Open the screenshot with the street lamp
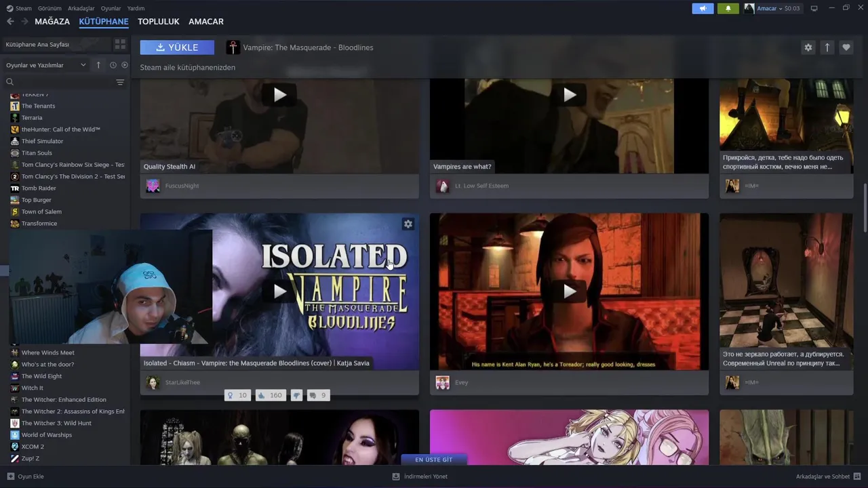 [787, 126]
